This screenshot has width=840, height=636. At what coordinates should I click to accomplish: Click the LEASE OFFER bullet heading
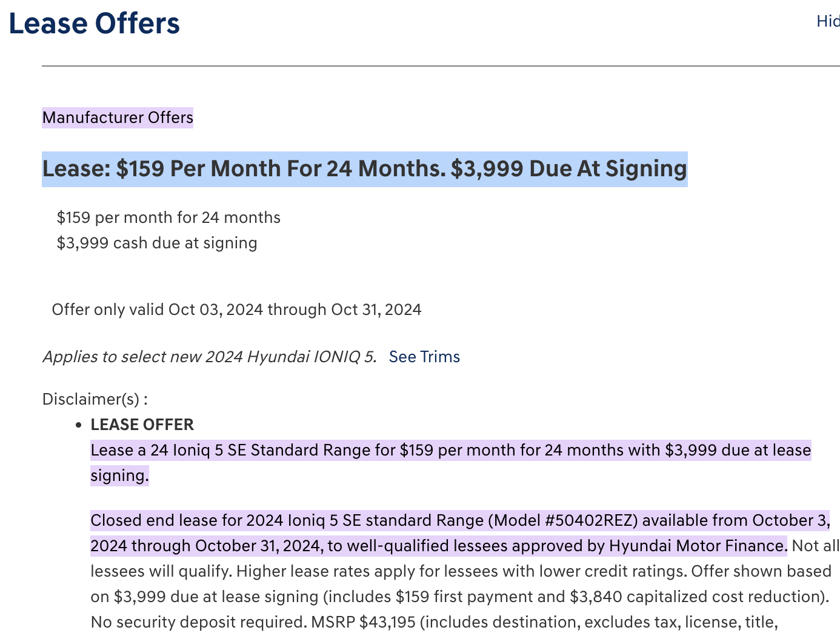click(142, 425)
